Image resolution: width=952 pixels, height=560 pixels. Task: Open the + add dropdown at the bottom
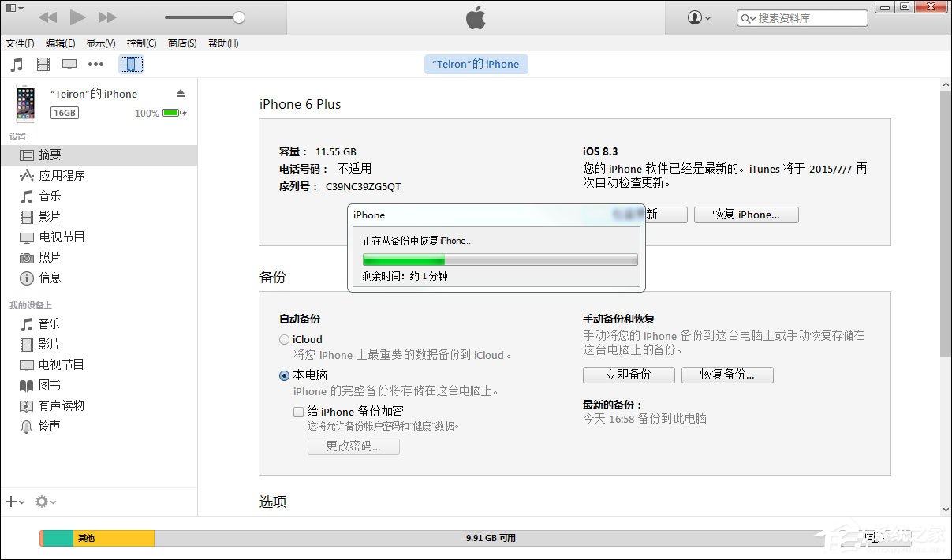pyautogui.click(x=13, y=502)
